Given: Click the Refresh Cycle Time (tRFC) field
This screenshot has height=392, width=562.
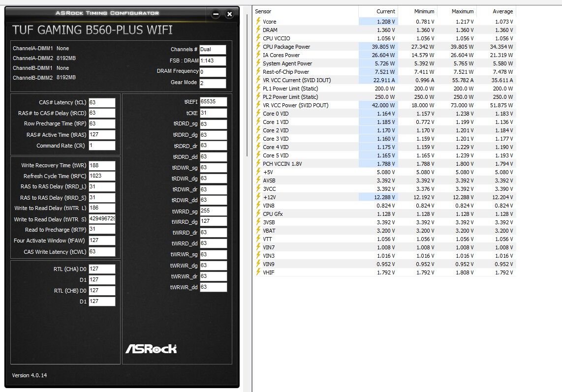Looking at the screenshot, I should [102, 176].
